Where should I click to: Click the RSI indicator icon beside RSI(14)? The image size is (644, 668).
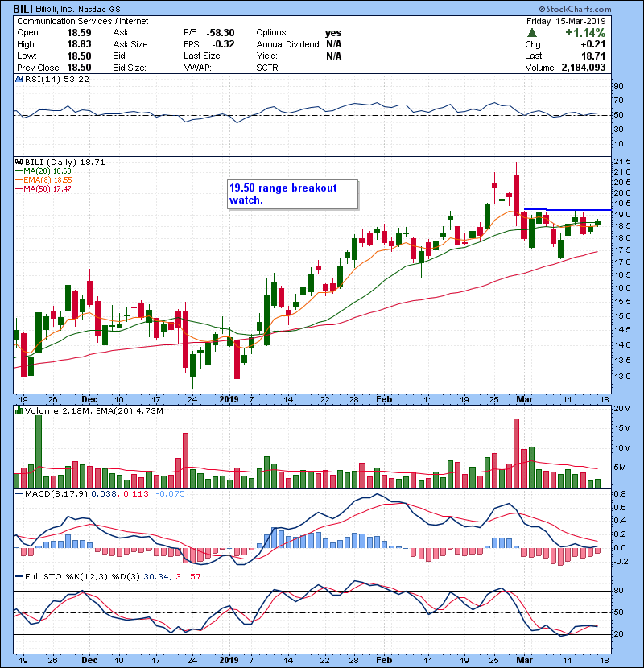coord(19,79)
